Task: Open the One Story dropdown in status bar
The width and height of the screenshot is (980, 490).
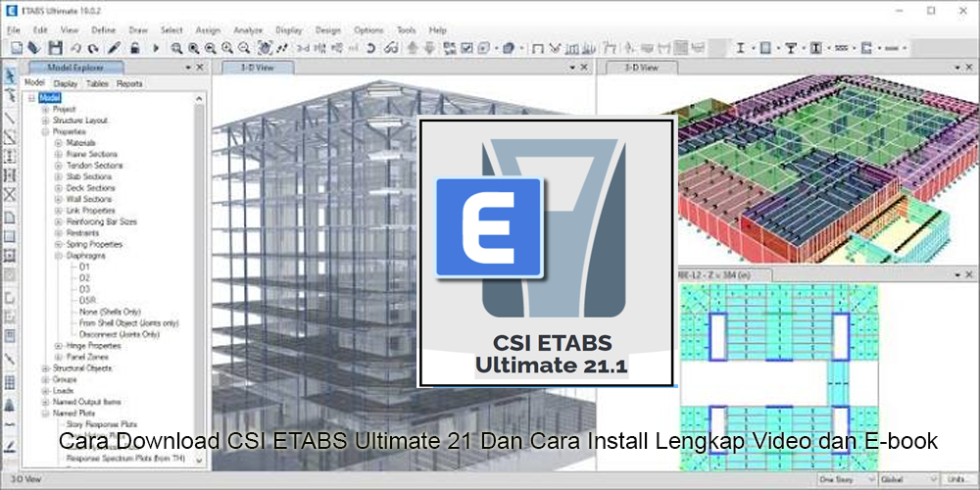Action: [x=847, y=479]
